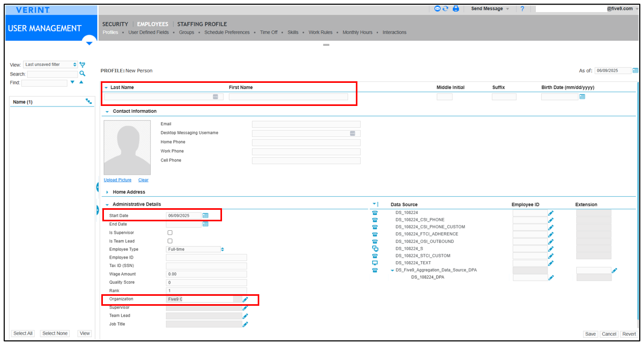
Task: Click the ellipsis icon in Desktop Messaging Username field
Action: click(353, 133)
